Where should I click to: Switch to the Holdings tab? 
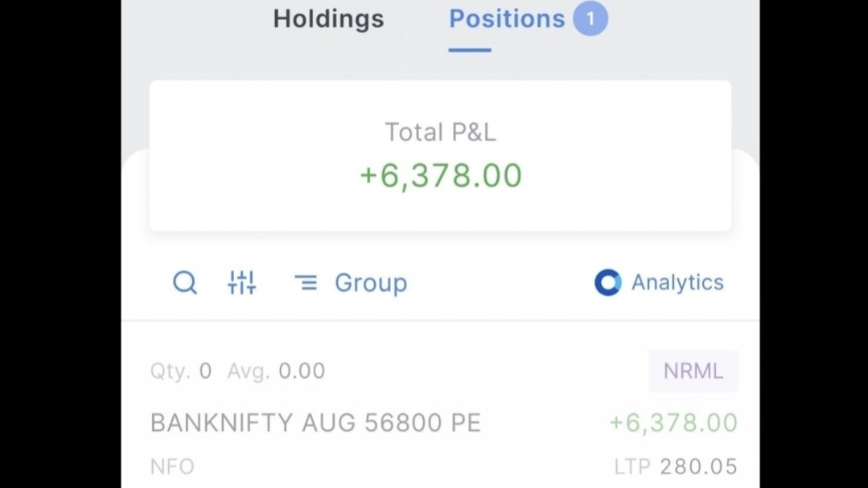pyautogui.click(x=328, y=18)
